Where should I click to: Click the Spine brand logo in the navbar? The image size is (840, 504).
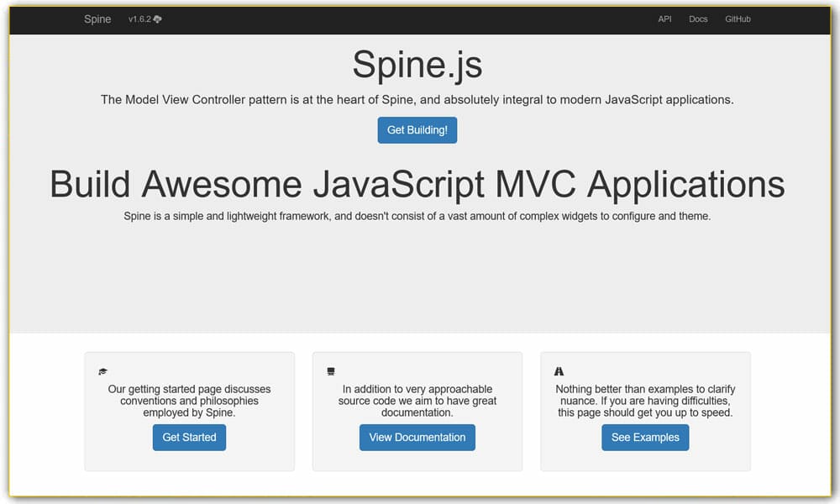point(97,19)
